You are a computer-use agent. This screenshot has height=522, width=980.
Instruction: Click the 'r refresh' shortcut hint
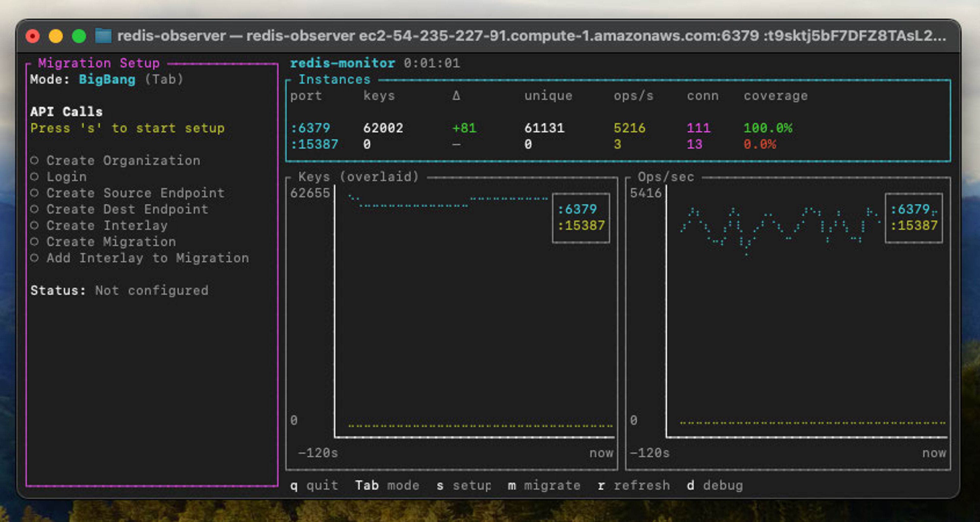(634, 485)
